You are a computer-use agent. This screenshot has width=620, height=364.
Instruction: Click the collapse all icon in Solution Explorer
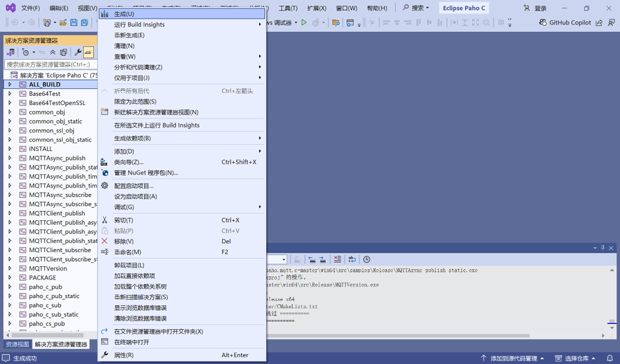click(x=53, y=52)
